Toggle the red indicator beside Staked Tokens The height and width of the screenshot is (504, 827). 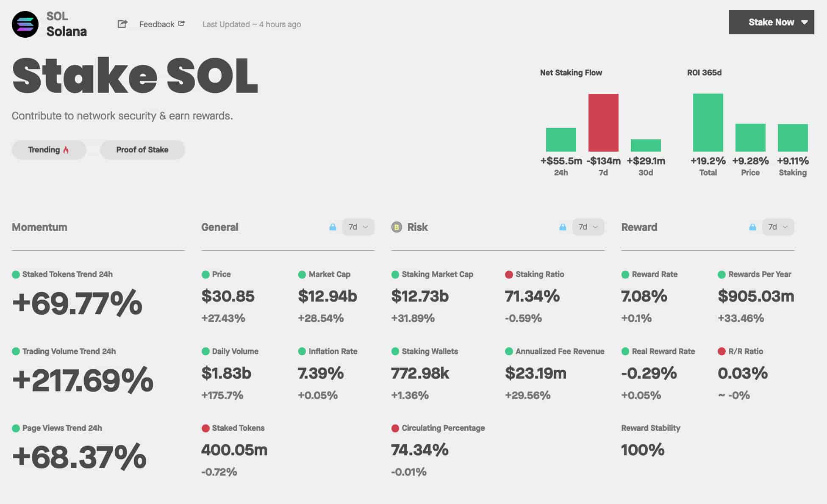(205, 428)
